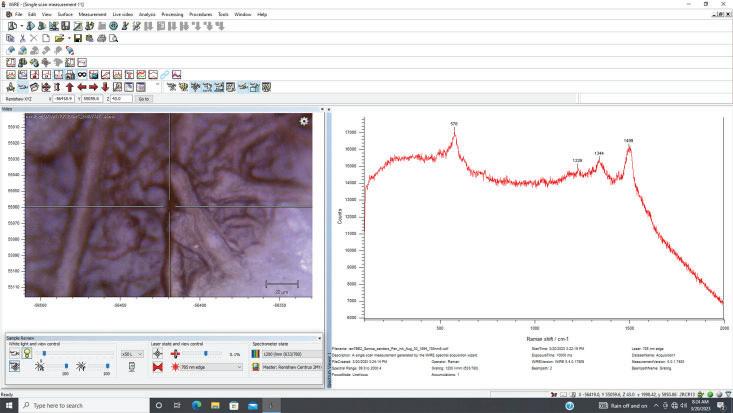Open the Measurement menu

92,14
